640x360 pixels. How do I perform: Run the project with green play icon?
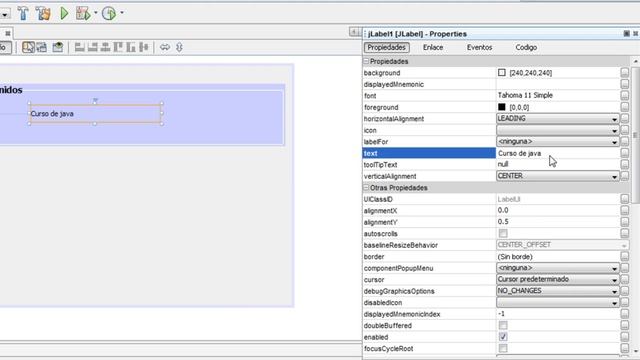pos(64,13)
